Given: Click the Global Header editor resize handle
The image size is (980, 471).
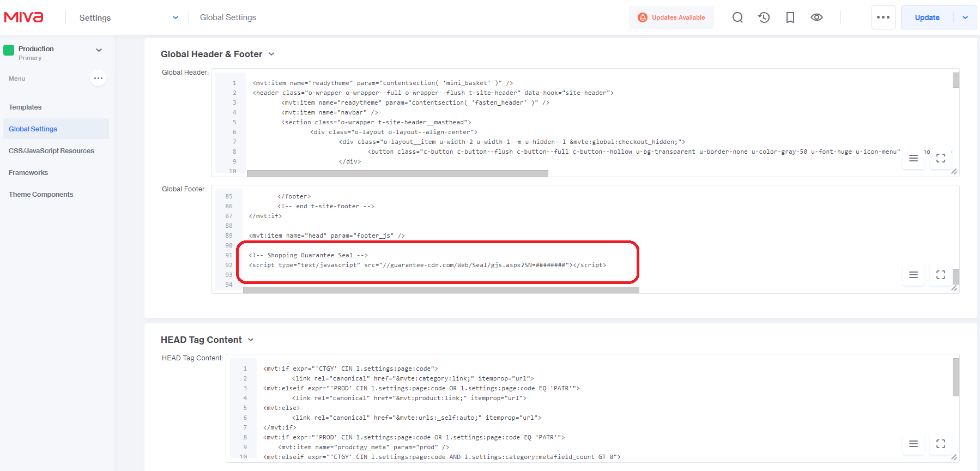Looking at the screenshot, I should pos(954,172).
